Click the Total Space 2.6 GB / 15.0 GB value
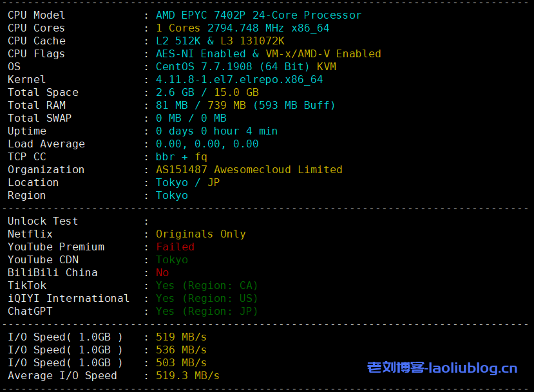The height and width of the screenshot is (392, 534). [x=207, y=92]
